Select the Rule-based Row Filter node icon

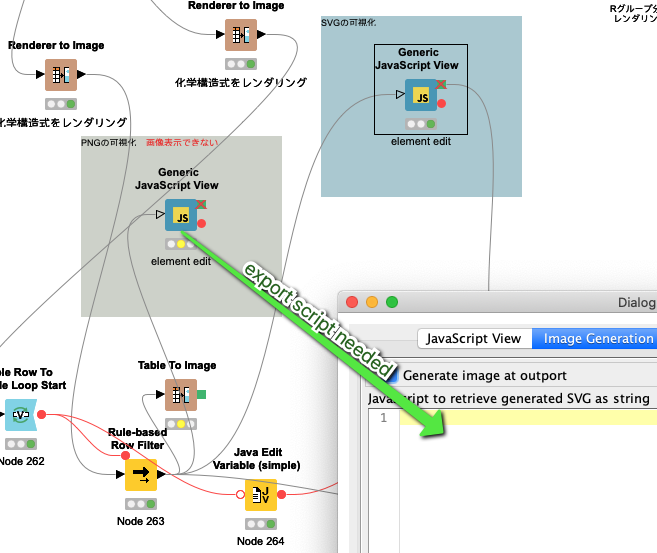tap(141, 475)
